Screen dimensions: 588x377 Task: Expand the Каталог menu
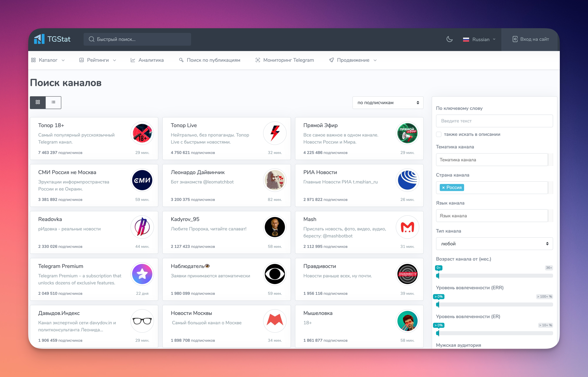48,60
